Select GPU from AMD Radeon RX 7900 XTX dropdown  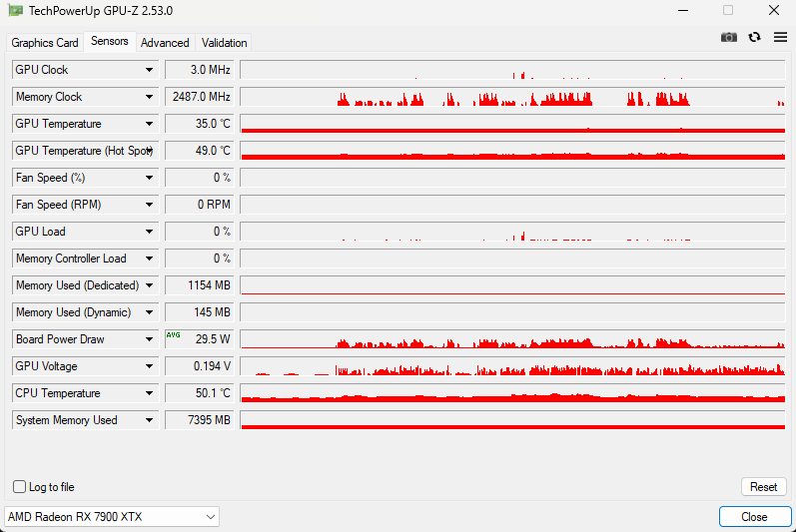[x=112, y=517]
